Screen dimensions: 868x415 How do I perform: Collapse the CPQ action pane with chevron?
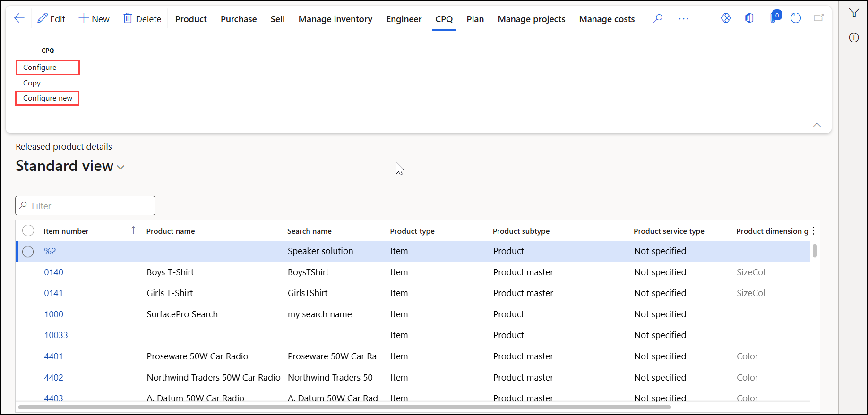coord(817,125)
